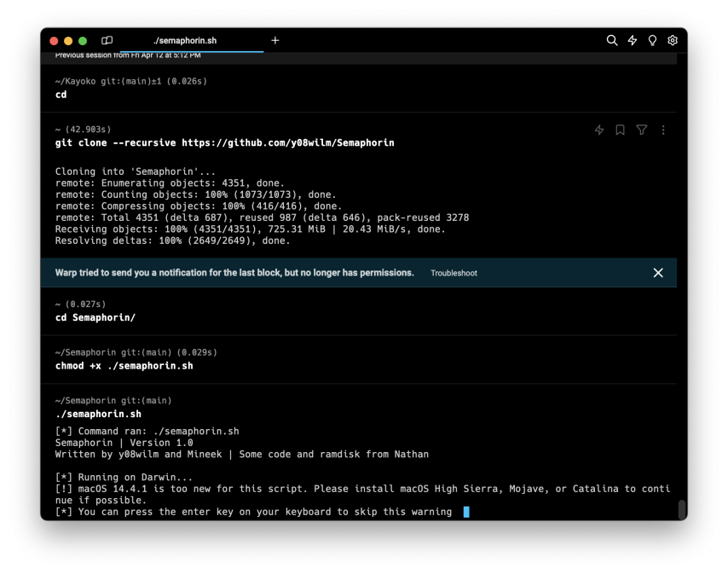728x574 pixels.
Task: Click 'remote: Counting objects: 100%' line
Action: point(195,194)
